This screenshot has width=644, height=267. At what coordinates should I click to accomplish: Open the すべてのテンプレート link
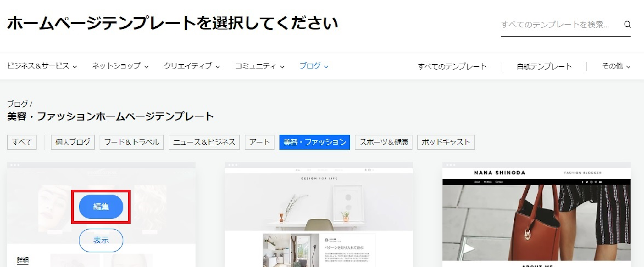[452, 66]
